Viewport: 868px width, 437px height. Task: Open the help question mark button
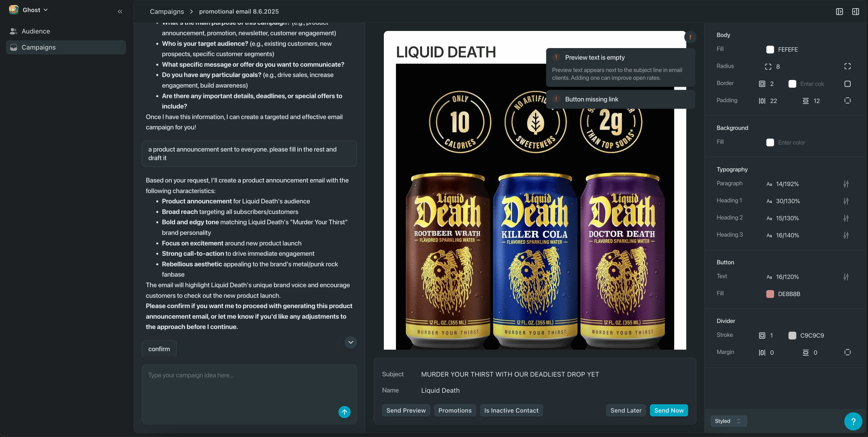tap(853, 421)
